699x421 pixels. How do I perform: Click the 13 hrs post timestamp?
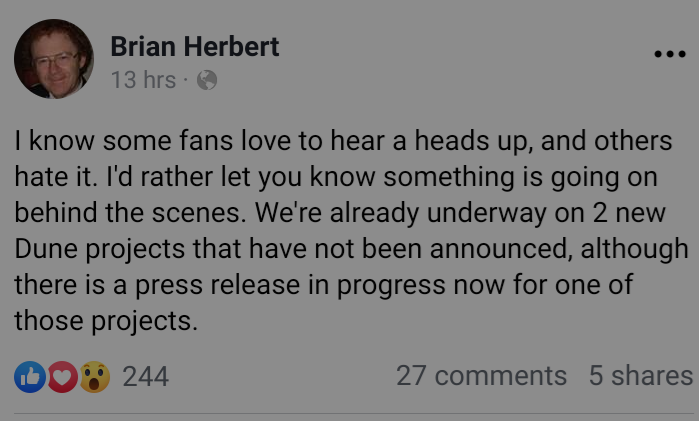pos(143,80)
